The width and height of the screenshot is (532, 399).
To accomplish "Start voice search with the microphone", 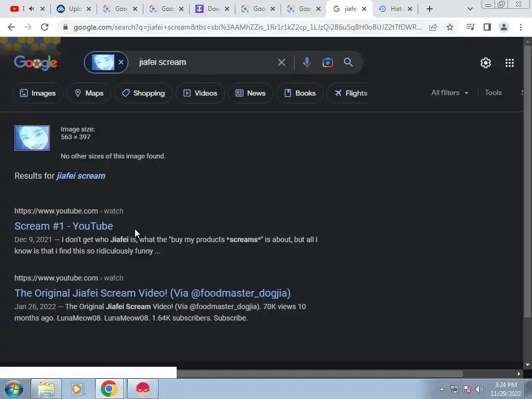I will click(307, 62).
